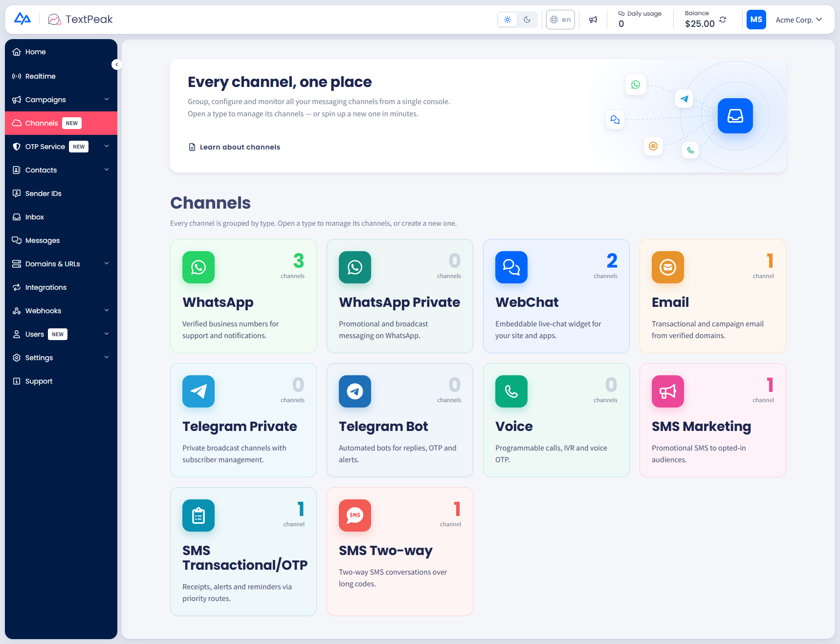Click the Telegram Bot card icon

pyautogui.click(x=355, y=391)
